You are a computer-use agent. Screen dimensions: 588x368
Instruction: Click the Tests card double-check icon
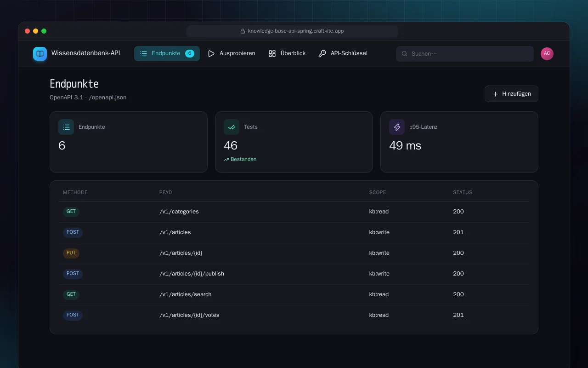point(232,127)
